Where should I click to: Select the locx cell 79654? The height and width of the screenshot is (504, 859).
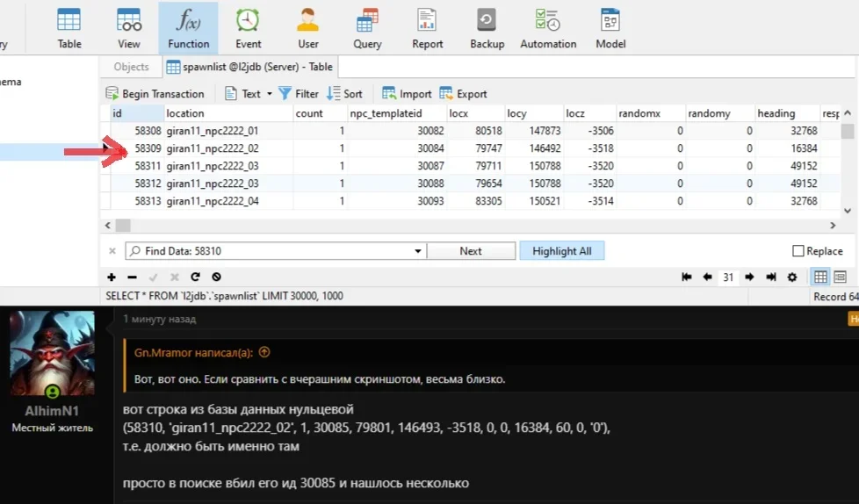tap(475, 184)
